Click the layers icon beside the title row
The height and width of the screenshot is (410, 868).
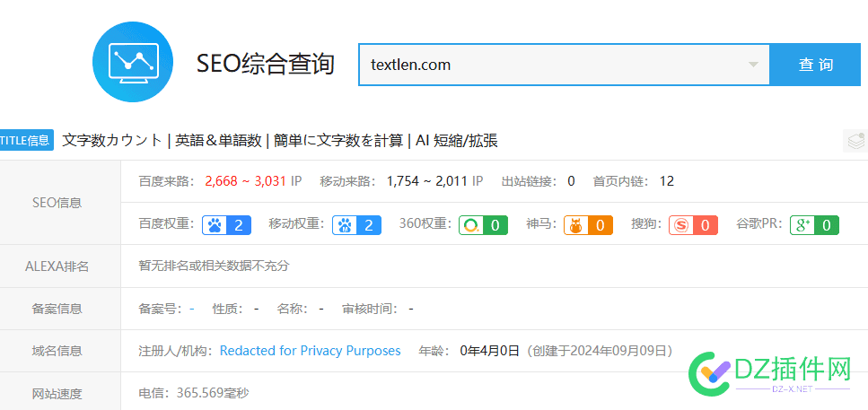tap(855, 141)
